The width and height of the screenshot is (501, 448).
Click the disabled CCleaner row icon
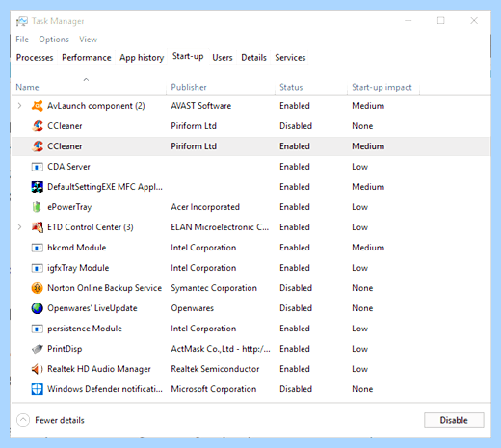pos(38,126)
